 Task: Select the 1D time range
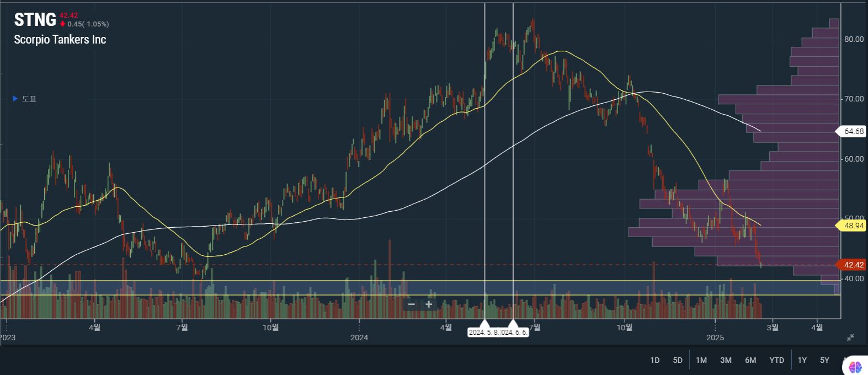654,360
